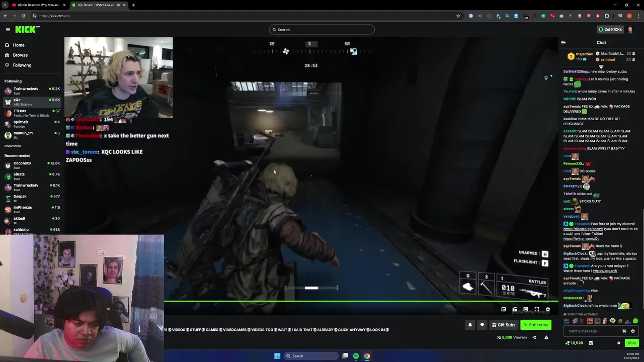
Task: Open recommended channel Deepak
Action: click(32, 198)
